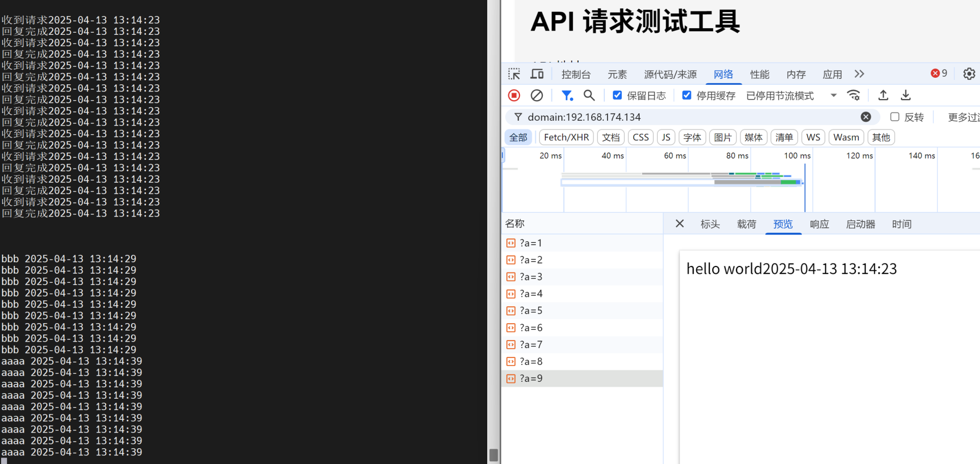This screenshot has height=464, width=980.
Task: Select the ?a=4 request row
Action: coord(582,294)
